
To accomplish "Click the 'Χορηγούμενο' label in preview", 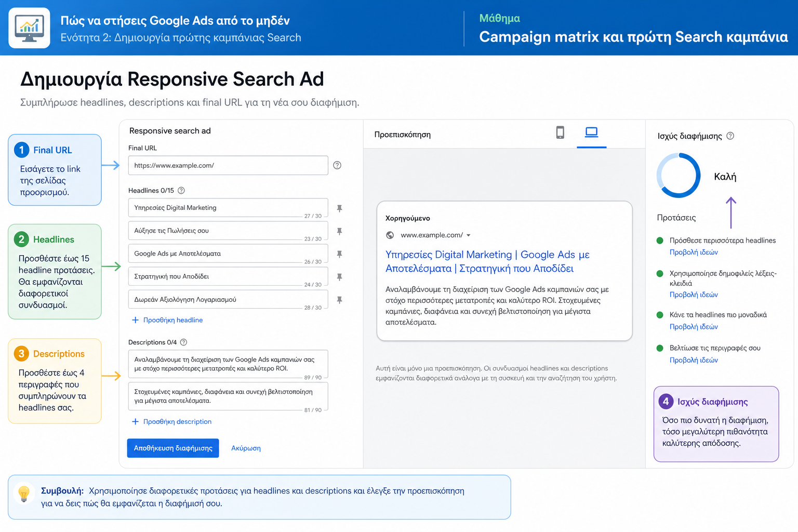I will click(x=408, y=218).
